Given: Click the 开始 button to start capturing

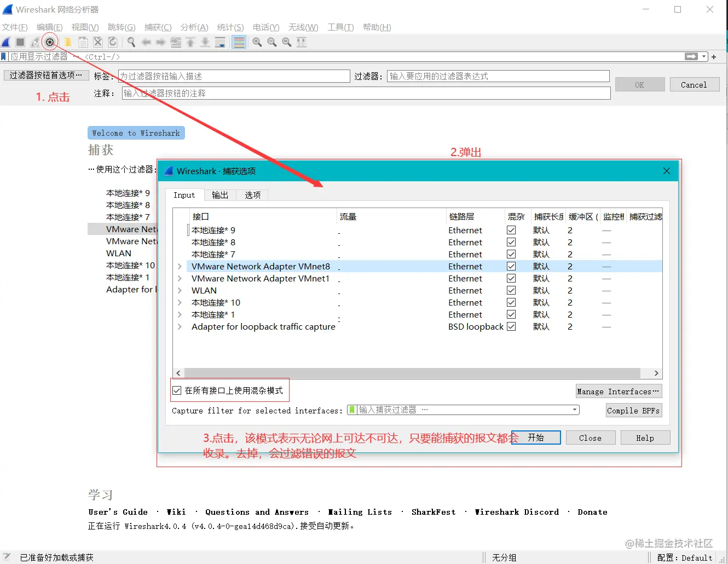Looking at the screenshot, I should [536, 438].
